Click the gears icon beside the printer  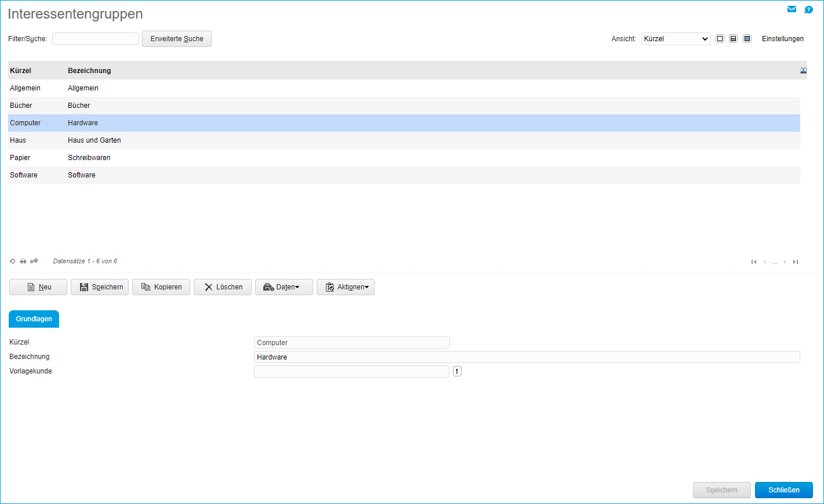click(34, 262)
